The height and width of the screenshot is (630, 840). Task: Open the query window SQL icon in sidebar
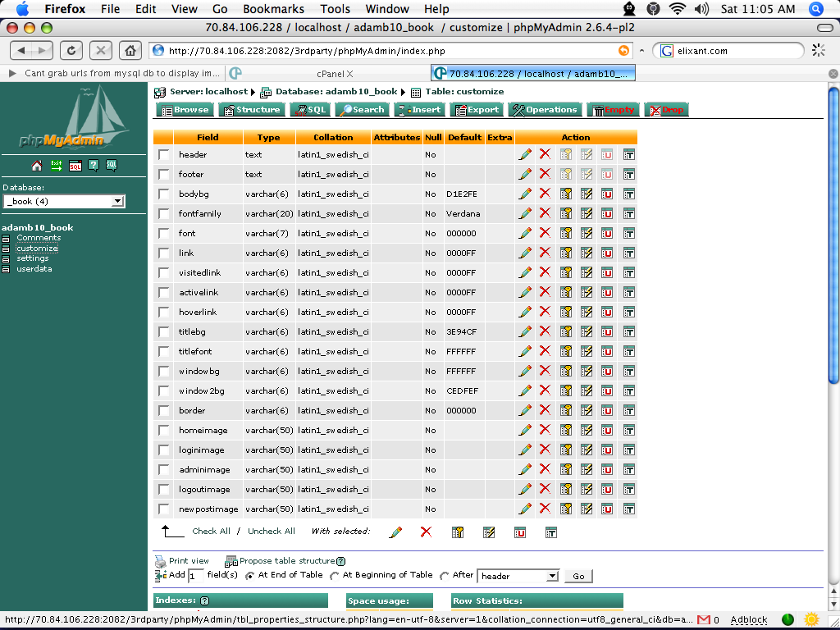coord(75,166)
